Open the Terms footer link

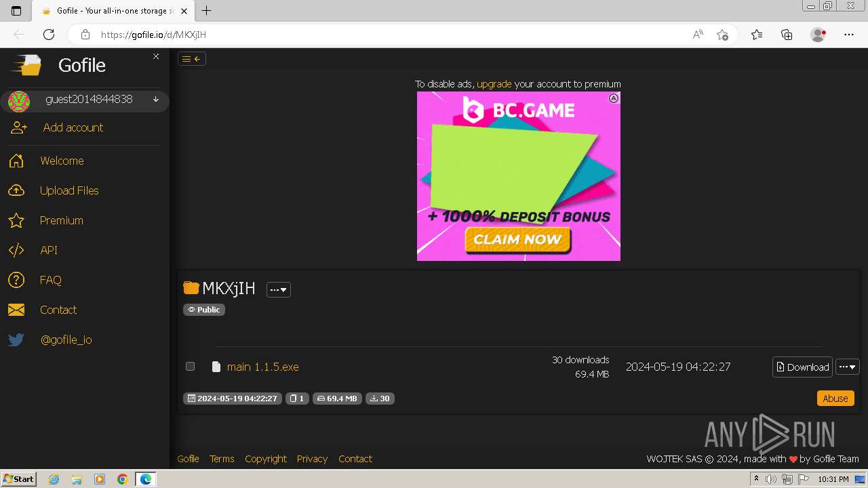tap(222, 459)
